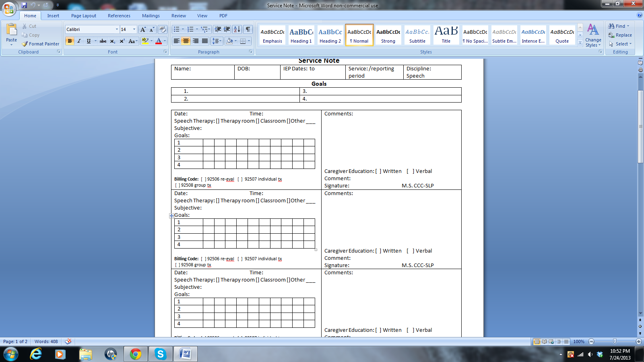Sort the selected text
The image size is (644, 362).
(237, 29)
